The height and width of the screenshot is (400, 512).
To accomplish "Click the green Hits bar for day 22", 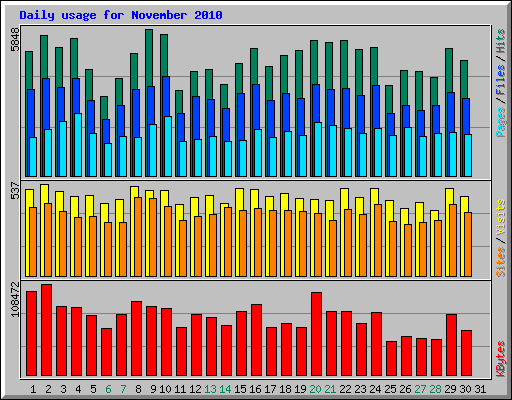I will (344, 64).
